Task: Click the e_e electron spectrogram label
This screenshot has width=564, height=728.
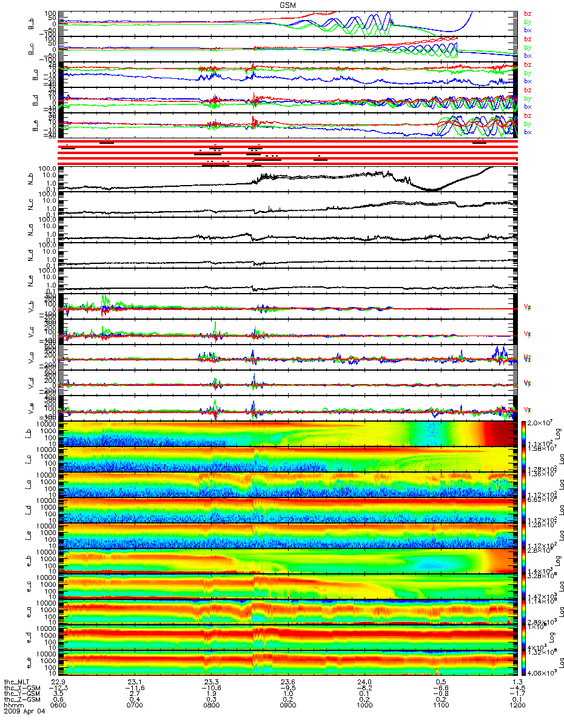Action: (x=30, y=663)
